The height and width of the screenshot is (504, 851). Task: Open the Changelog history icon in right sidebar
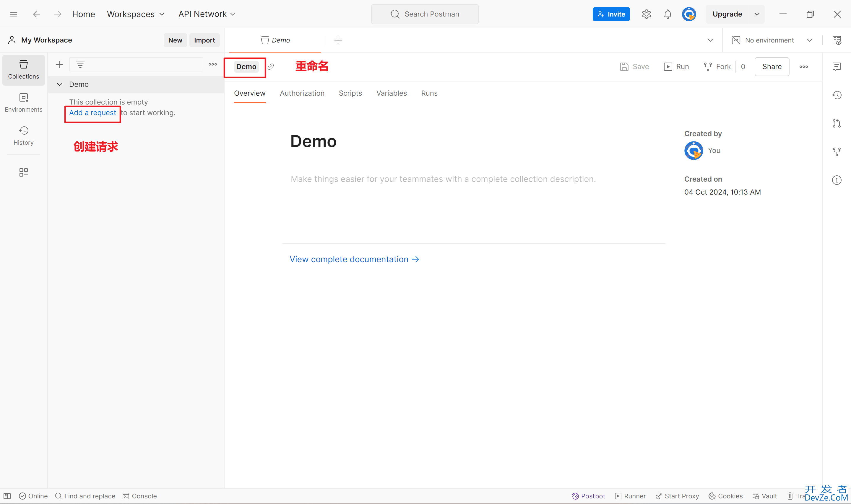pos(837,95)
